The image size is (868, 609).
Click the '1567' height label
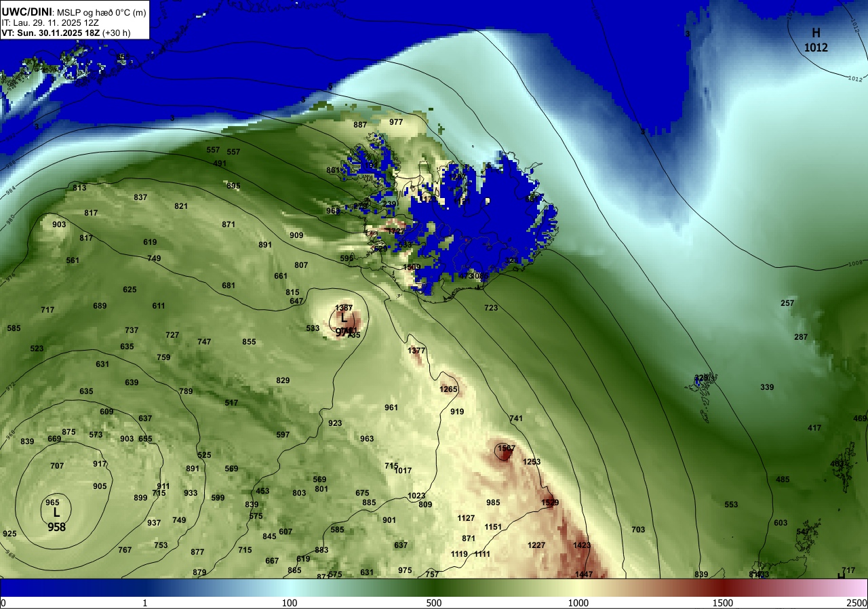click(507, 448)
